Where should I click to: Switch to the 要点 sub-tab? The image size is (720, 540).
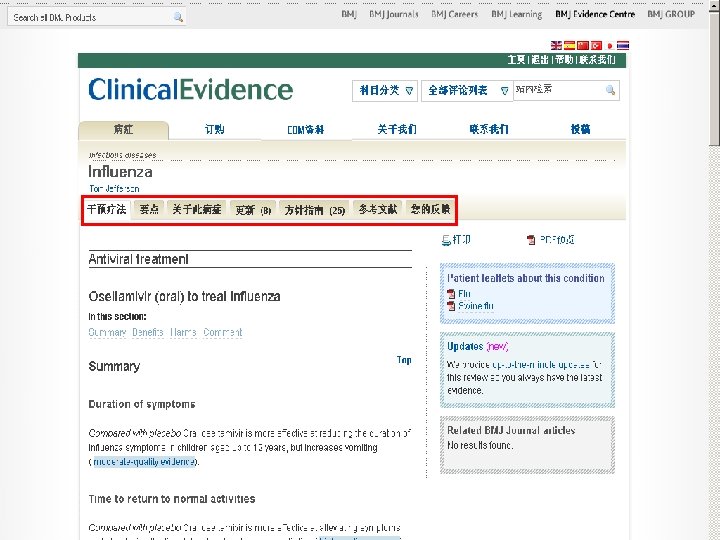(x=149, y=210)
